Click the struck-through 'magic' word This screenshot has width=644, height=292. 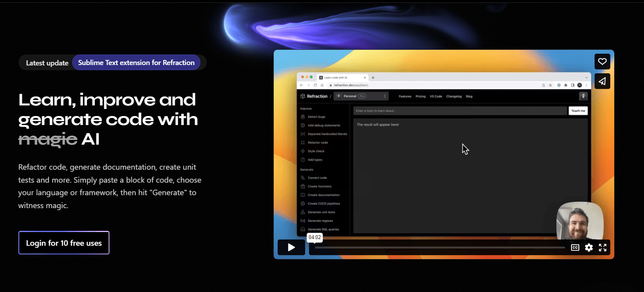[48, 139]
